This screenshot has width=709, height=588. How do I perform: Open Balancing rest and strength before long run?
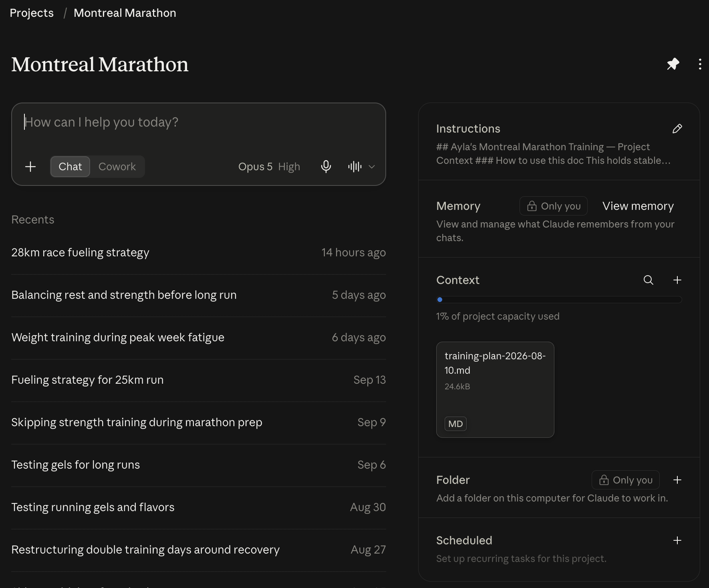198,295
